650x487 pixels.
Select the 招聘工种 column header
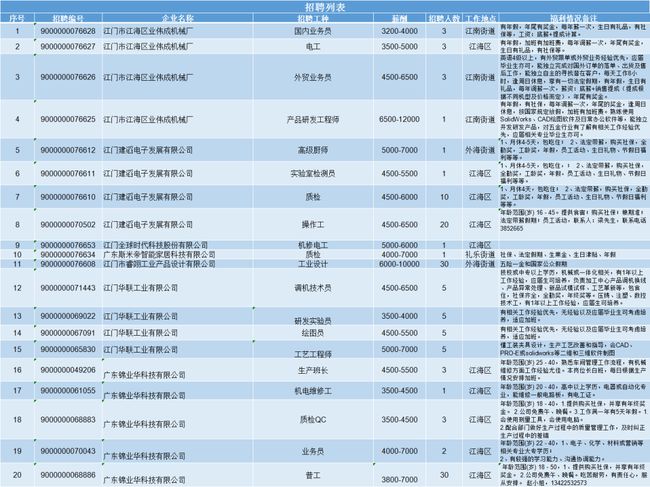point(313,18)
